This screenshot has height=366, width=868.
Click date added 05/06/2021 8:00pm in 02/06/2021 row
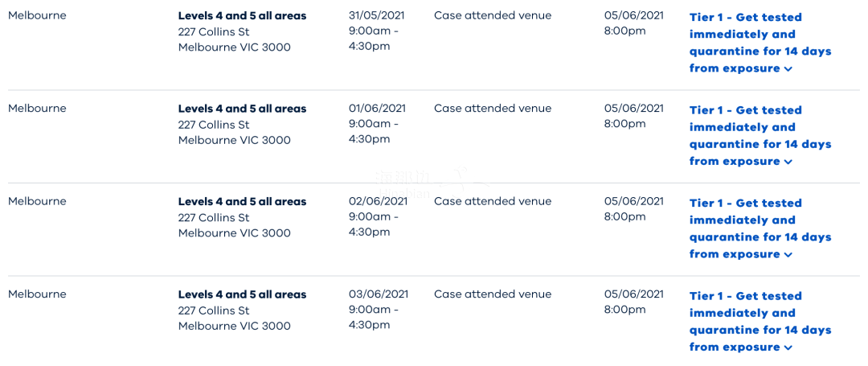pyautogui.click(x=634, y=209)
